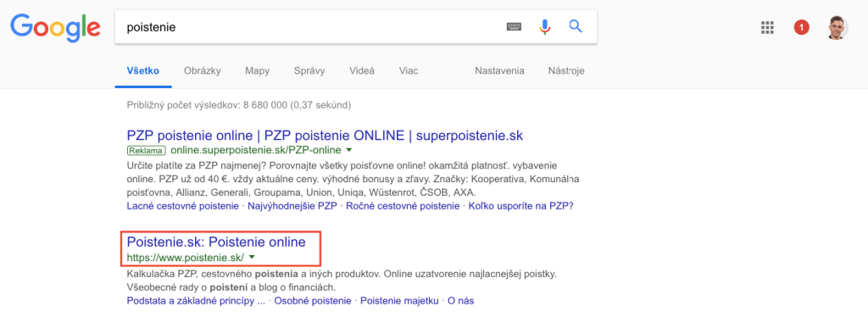Click the Google logo
Screen dimensions: 868x323
55,27
